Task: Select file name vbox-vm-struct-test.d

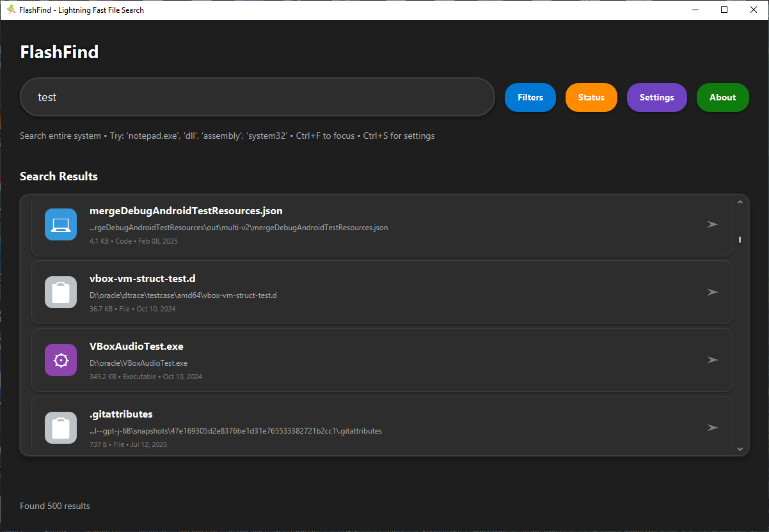Action: pos(143,278)
